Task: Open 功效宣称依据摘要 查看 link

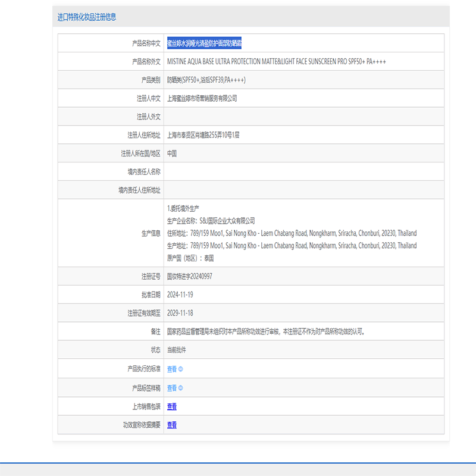Action: coord(172,425)
